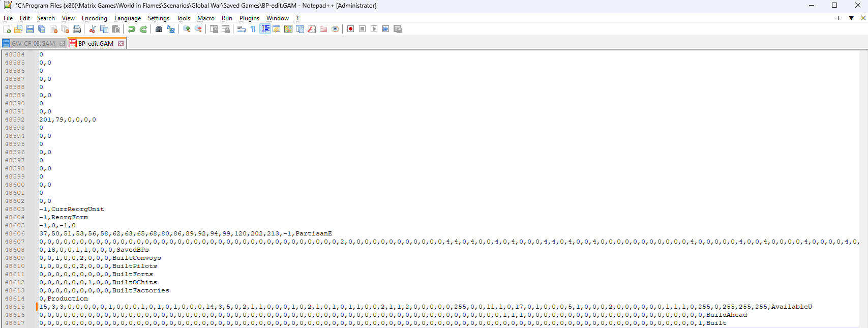Toggle word wrap in toolbar
Viewport: 868px width, 328px height.
pyautogui.click(x=242, y=29)
